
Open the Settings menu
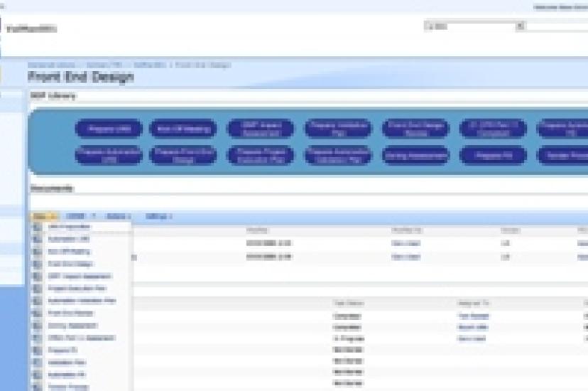[158, 217]
